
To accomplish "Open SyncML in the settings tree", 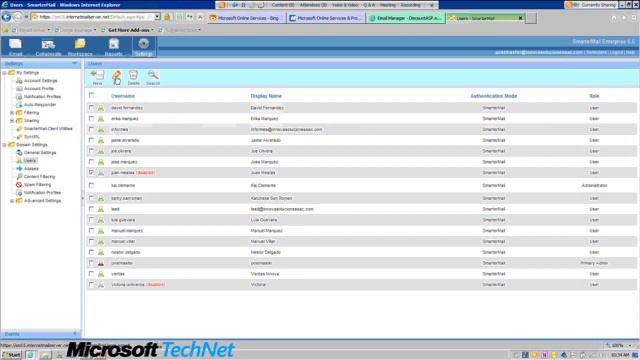I will 31,137.
